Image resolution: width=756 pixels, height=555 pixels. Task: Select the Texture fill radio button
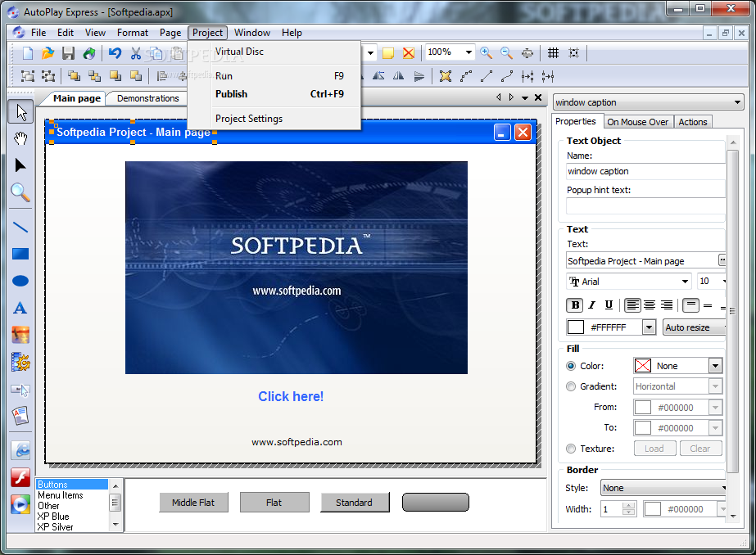pyautogui.click(x=571, y=449)
